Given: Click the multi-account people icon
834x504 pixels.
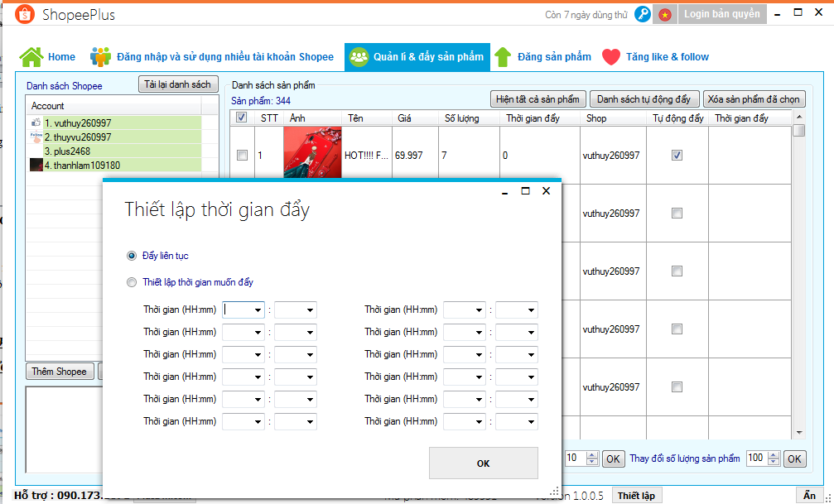Looking at the screenshot, I should [x=101, y=57].
